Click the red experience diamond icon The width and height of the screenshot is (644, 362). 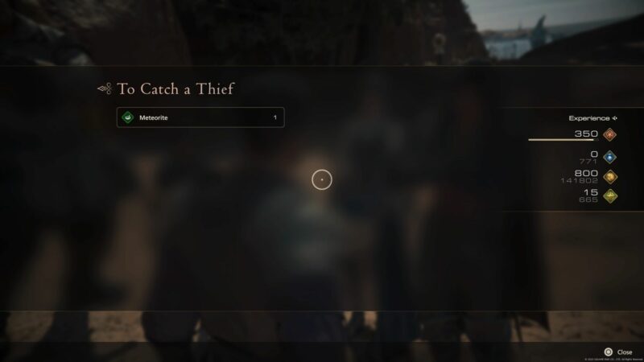coord(609,134)
